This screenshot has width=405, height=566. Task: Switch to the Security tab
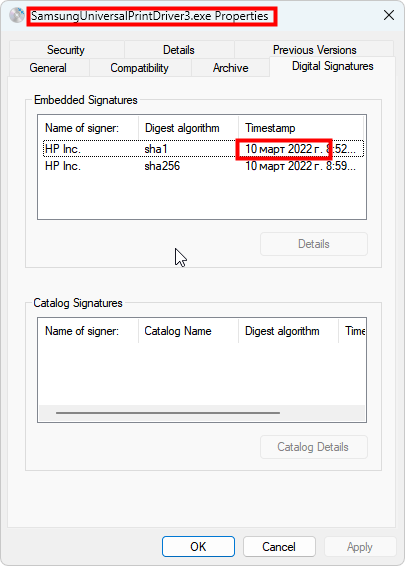tap(66, 50)
